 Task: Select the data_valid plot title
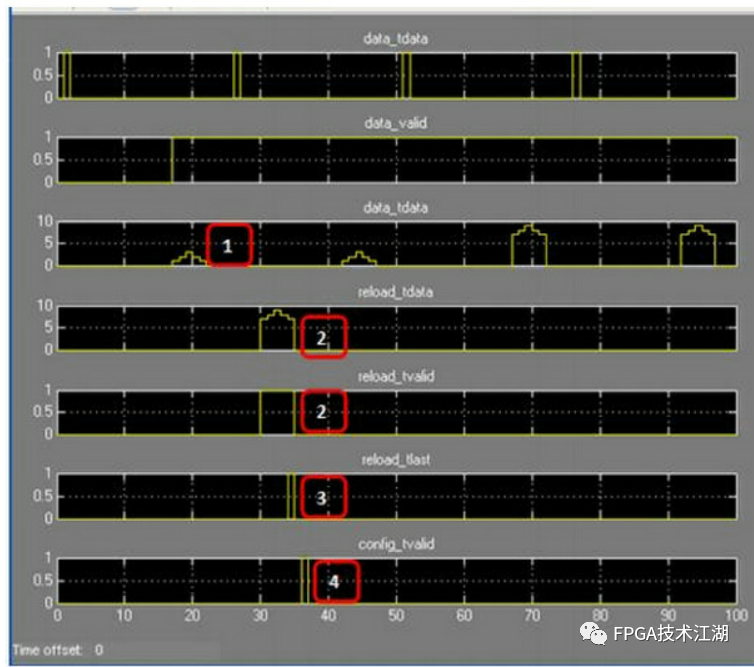click(x=396, y=123)
